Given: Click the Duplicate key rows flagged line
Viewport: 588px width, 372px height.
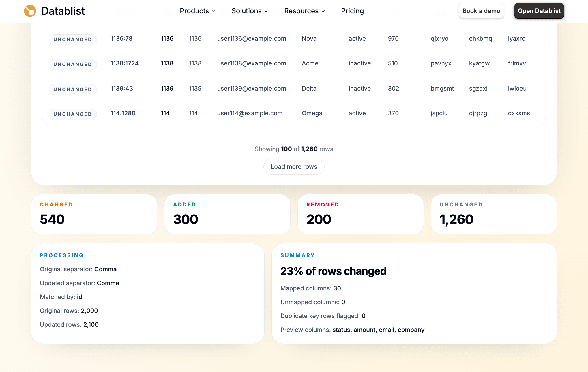Looking at the screenshot, I should pos(323,316).
